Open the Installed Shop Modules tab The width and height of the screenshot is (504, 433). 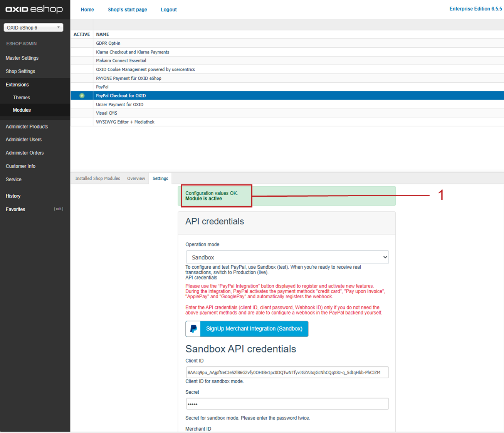click(x=97, y=179)
